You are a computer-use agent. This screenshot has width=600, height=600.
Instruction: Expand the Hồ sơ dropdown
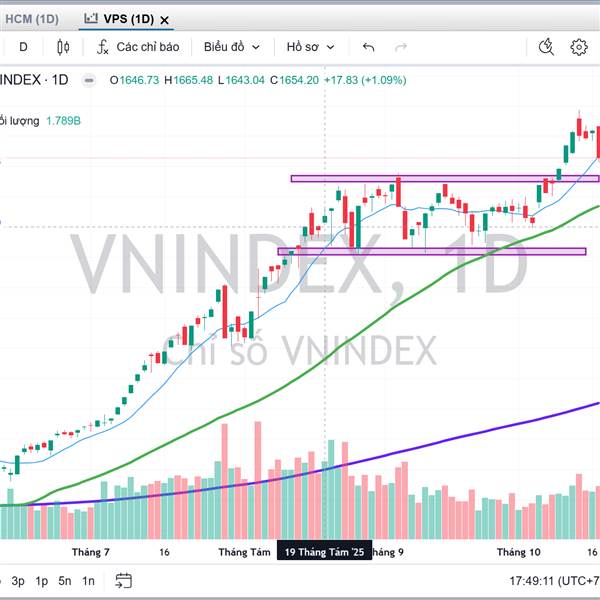tap(310, 47)
